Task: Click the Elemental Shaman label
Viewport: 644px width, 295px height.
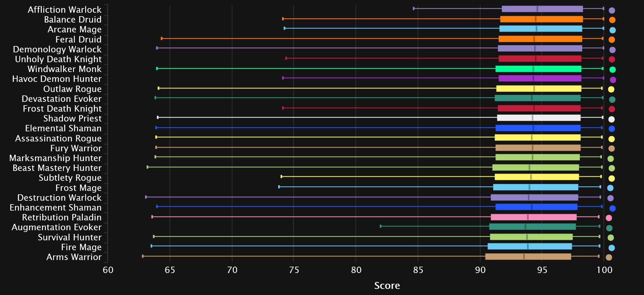Action: 63,128
